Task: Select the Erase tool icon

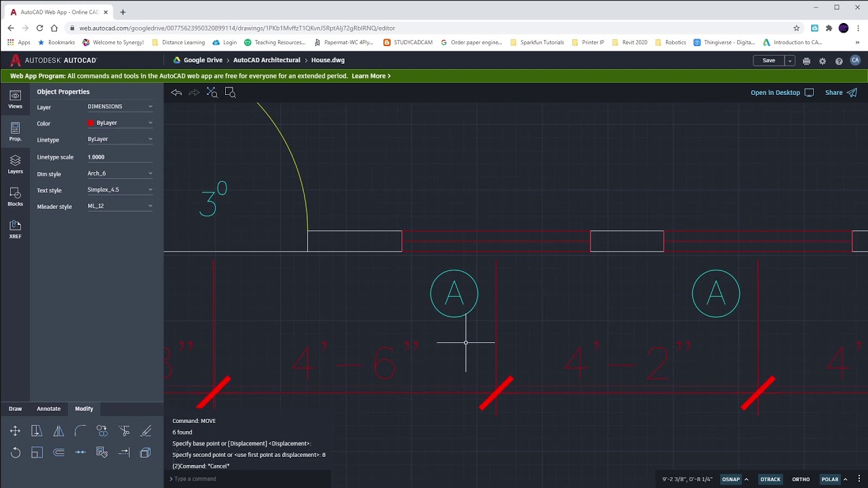Action: pos(145,431)
